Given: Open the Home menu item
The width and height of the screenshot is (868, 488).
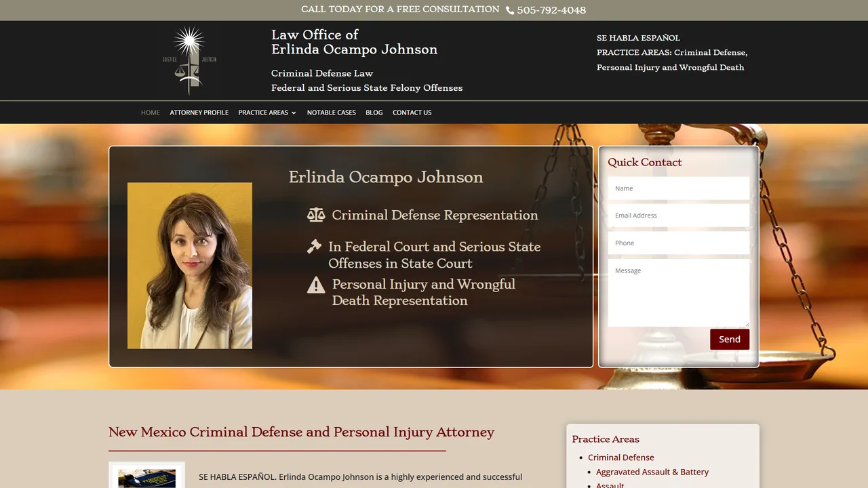Looking at the screenshot, I should (151, 113).
